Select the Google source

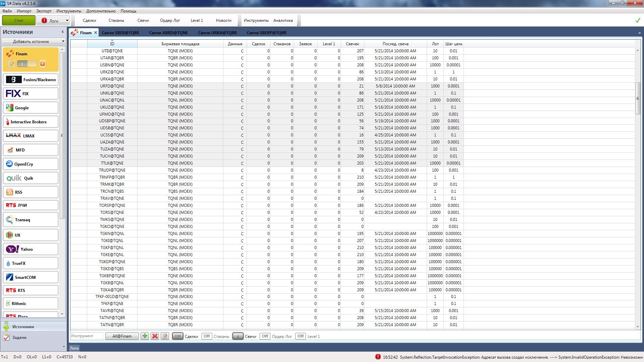(31, 108)
